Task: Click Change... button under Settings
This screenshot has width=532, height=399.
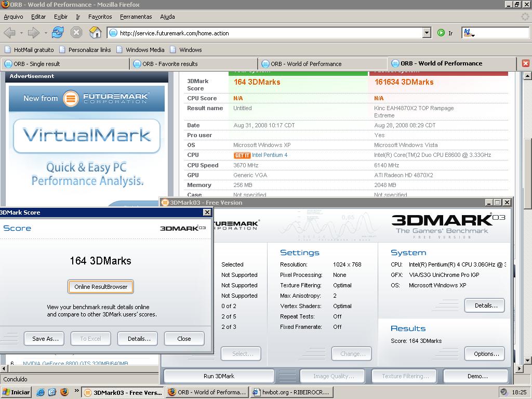Action: (352, 353)
